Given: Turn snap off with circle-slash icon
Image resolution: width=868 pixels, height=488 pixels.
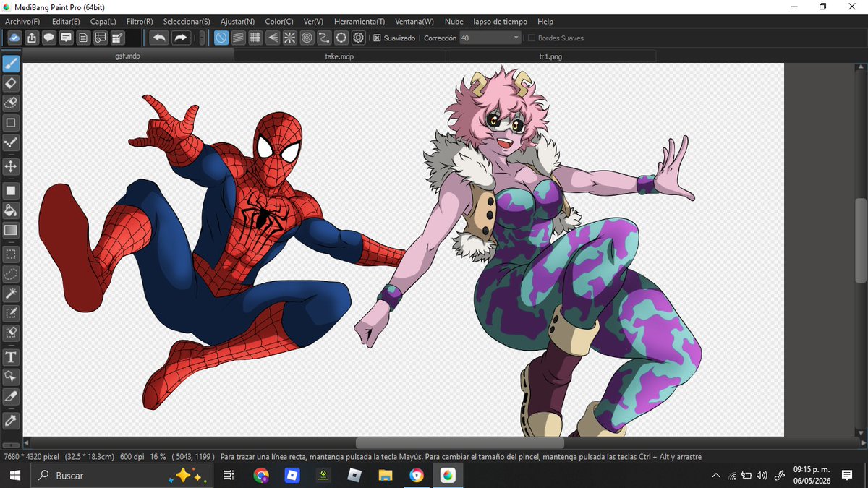Looking at the screenshot, I should [221, 38].
